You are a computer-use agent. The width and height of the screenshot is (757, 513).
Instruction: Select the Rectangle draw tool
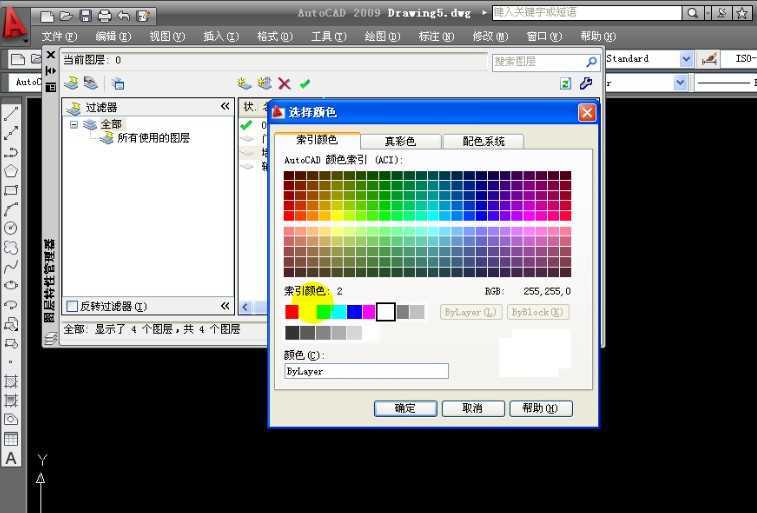pyautogui.click(x=11, y=190)
